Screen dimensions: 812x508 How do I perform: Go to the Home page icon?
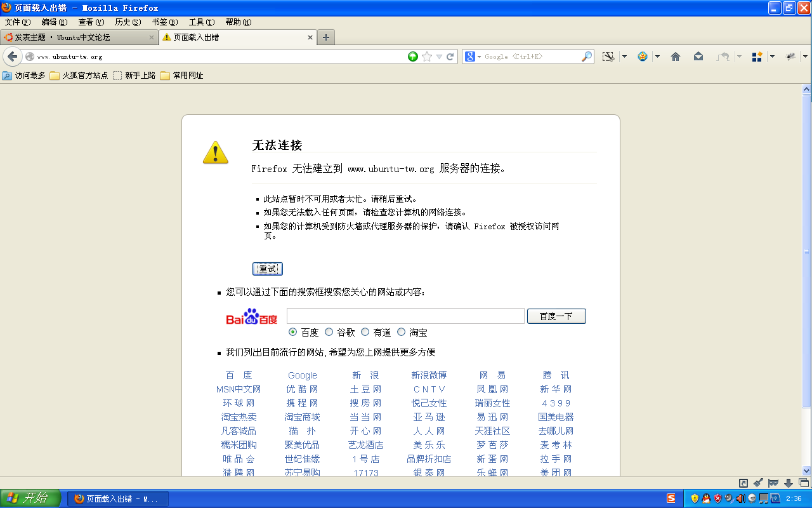tap(676, 57)
